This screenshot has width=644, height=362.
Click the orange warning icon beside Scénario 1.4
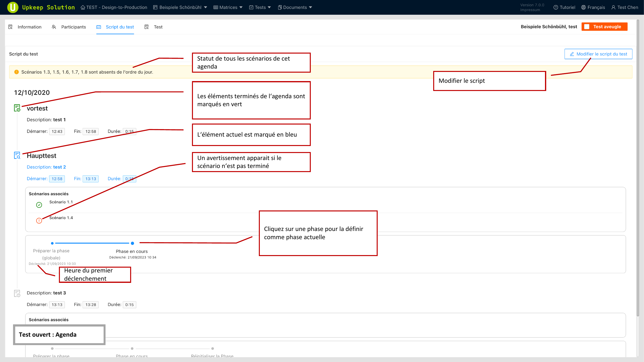(x=39, y=221)
